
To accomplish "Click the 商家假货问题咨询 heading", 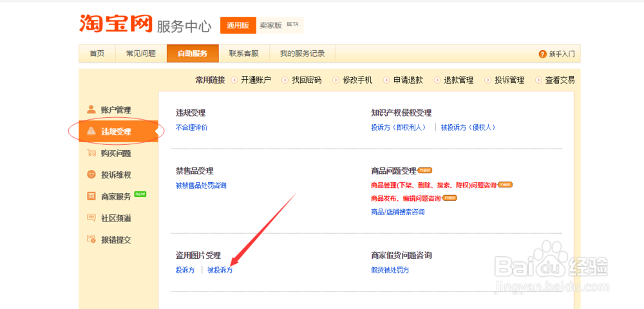I will (x=401, y=255).
